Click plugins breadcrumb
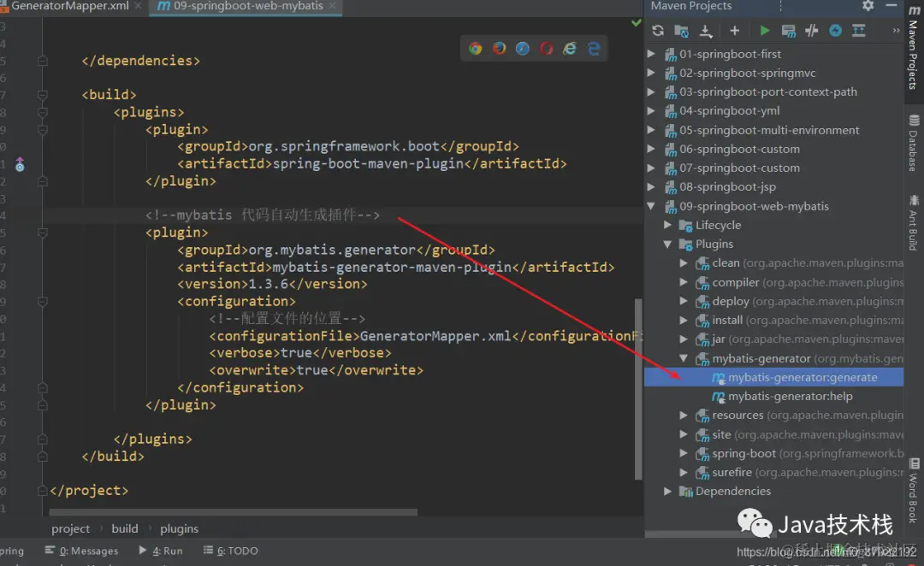 point(179,529)
